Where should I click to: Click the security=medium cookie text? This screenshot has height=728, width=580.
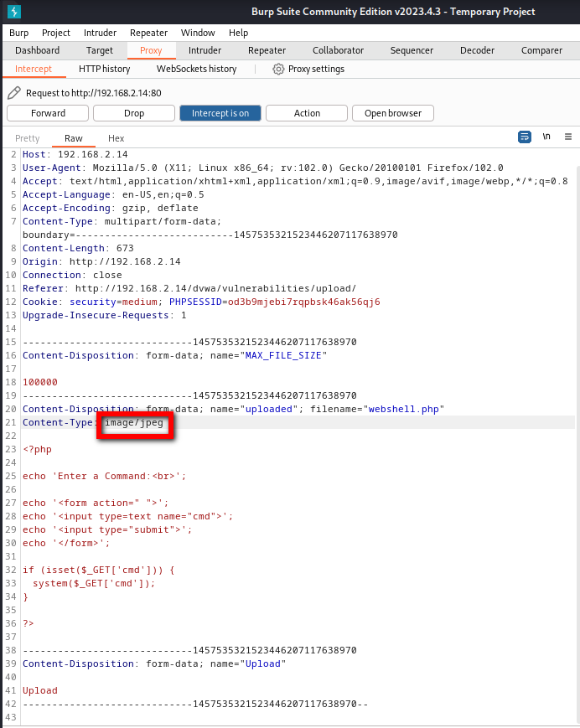click(113, 302)
